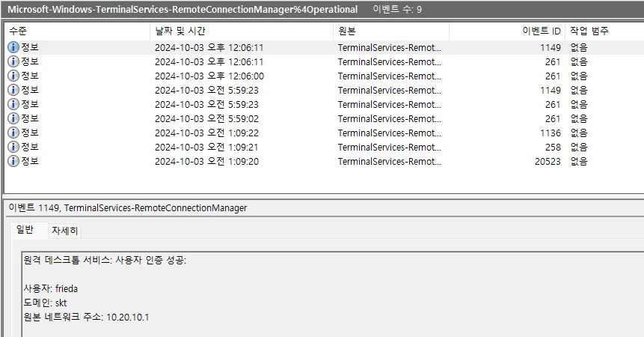Click 정보 level text in event 1136 row

30,133
